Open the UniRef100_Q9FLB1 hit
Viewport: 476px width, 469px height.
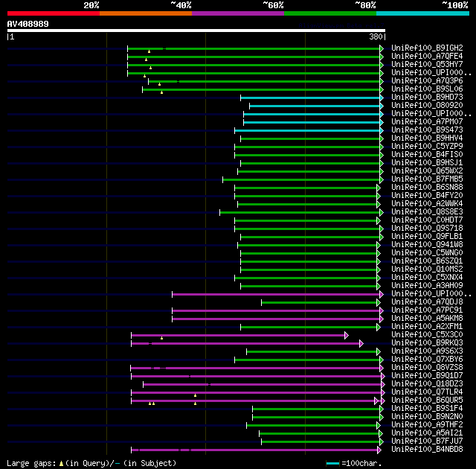[x=427, y=237]
